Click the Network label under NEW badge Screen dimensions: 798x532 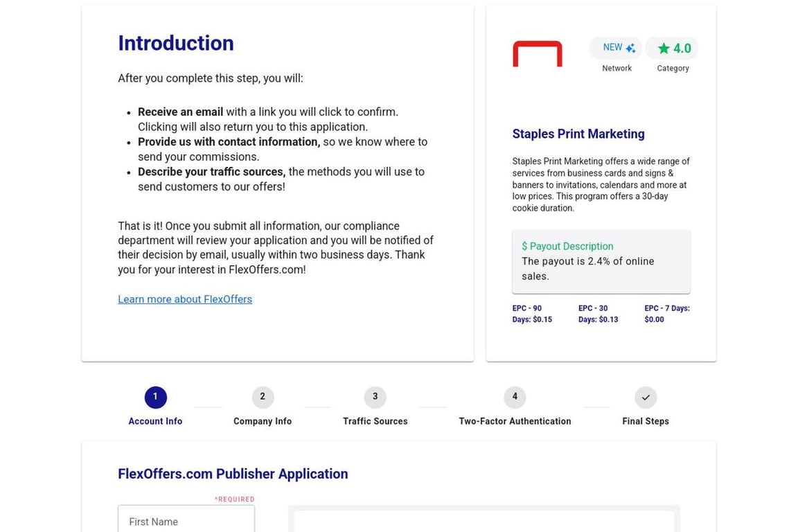coord(617,68)
